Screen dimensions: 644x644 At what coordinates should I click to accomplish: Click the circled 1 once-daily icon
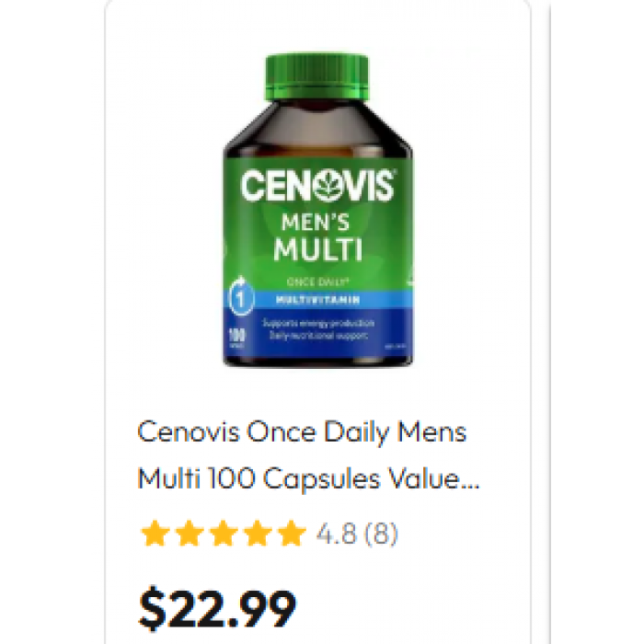(240, 297)
